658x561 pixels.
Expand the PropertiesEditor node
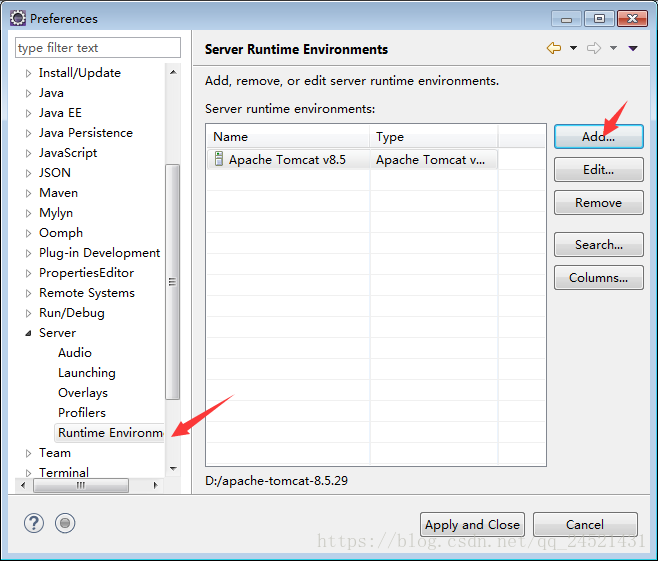[28, 274]
